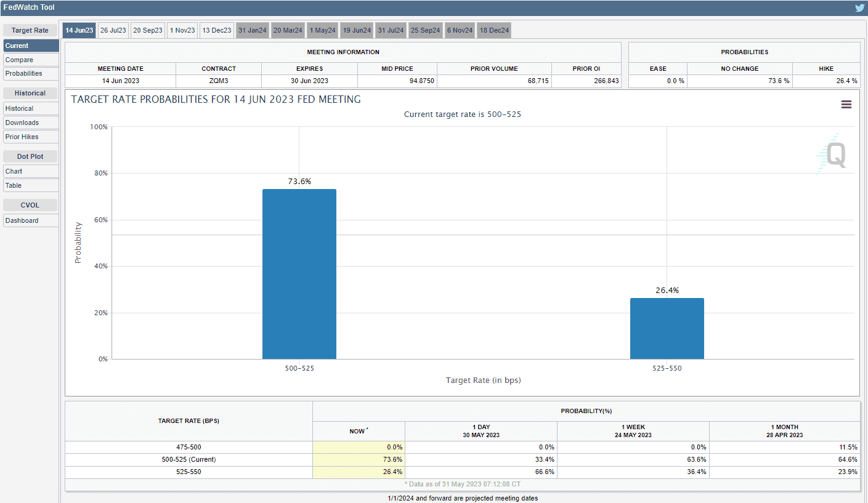Switch to the 31 Jan24 meeting tab
Screen dimensions: 868x503
[252, 30]
